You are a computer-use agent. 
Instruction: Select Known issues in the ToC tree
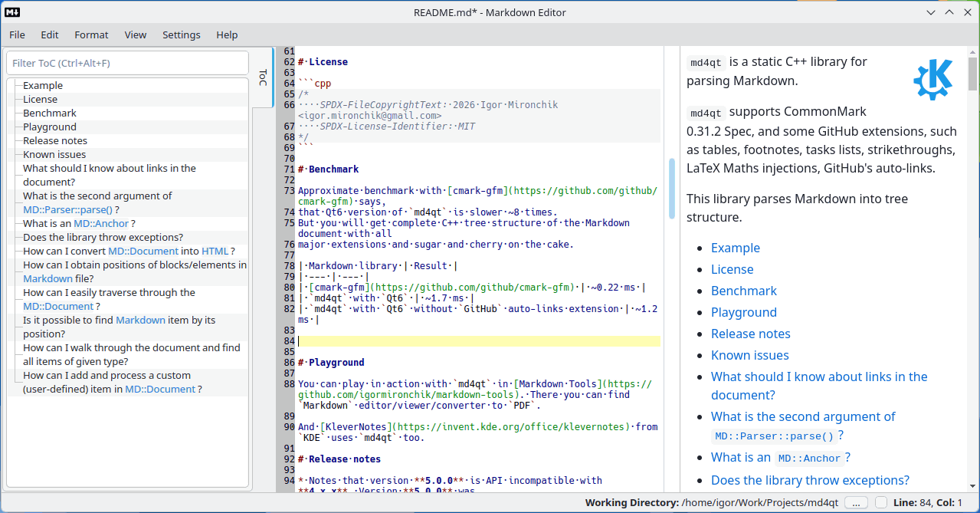54,154
